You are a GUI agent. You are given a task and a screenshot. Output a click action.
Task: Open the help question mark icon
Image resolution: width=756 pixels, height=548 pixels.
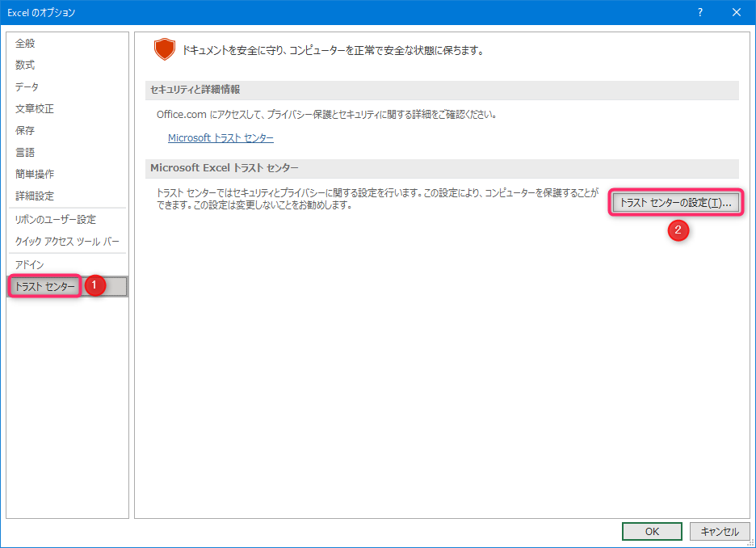(700, 13)
